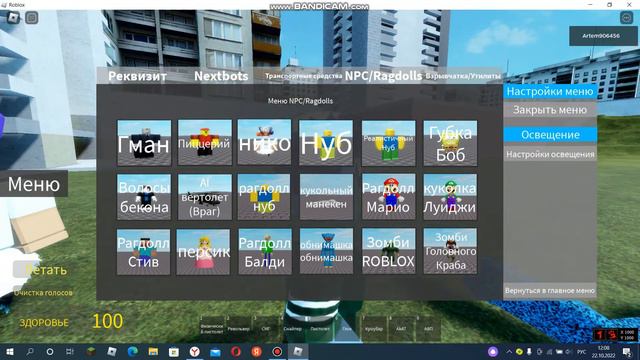The width and height of the screenshot is (640, 360).
Task: Open Alice assistant tray icon
Action: pyautogui.click(x=493, y=351)
